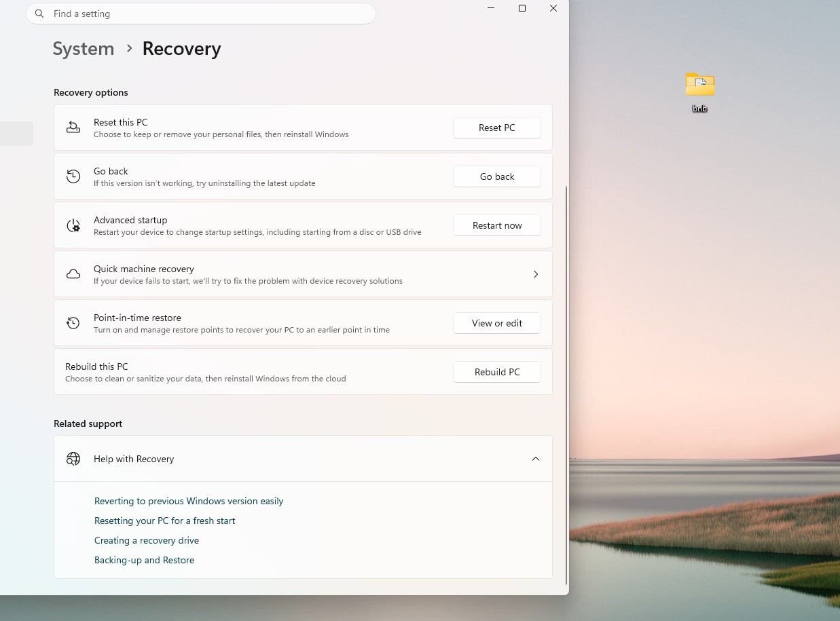The image size is (840, 621).
Task: Open Quick machine recovery settings chevron
Action: 536,274
